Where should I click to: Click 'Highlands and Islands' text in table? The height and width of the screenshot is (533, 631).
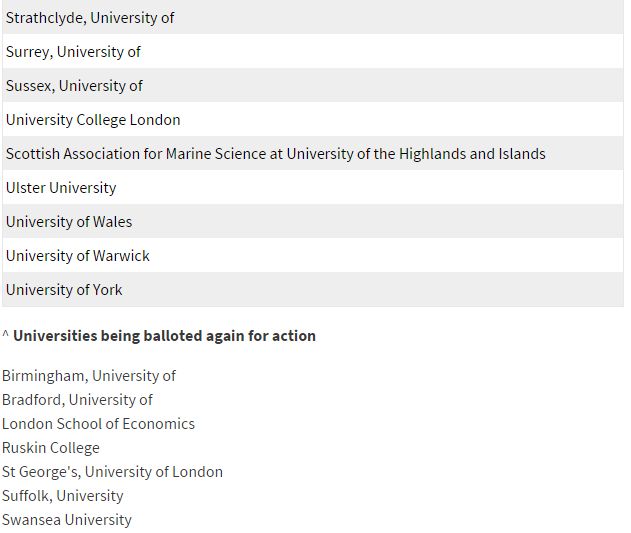point(472,154)
